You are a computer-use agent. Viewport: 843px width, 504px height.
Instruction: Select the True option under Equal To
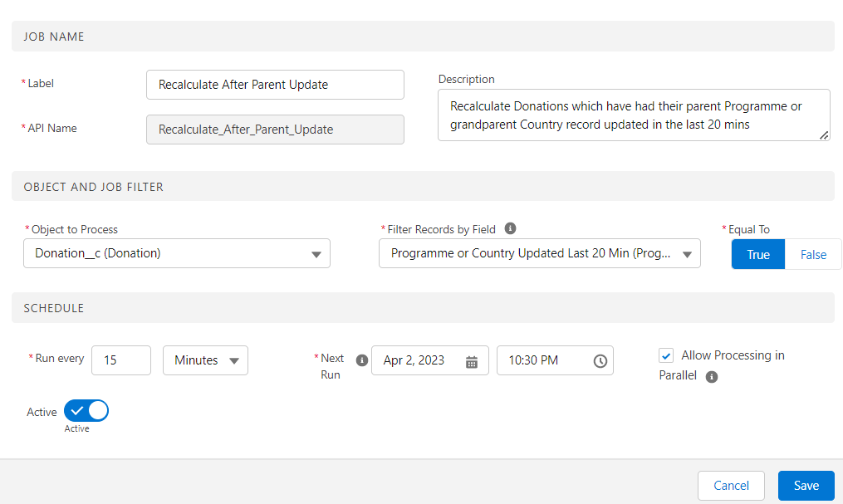757,254
